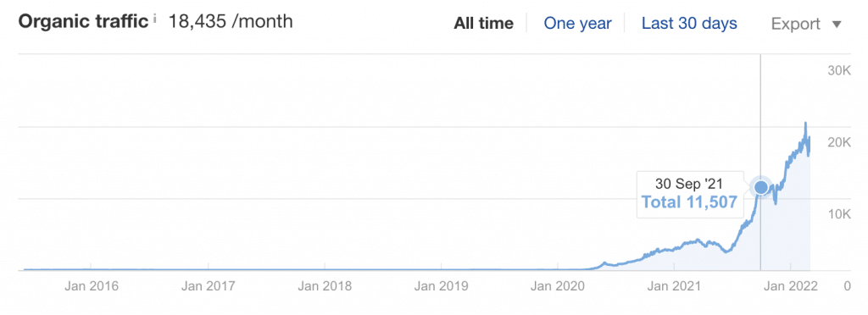Click the Jan 2017 axis label

(x=209, y=286)
